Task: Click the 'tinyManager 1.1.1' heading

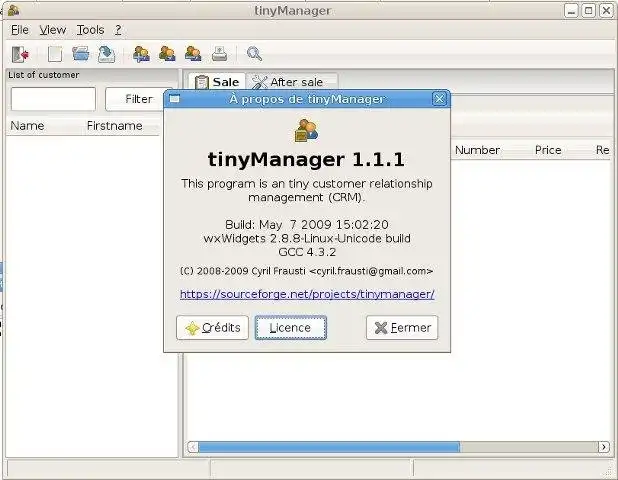Action: point(306,160)
